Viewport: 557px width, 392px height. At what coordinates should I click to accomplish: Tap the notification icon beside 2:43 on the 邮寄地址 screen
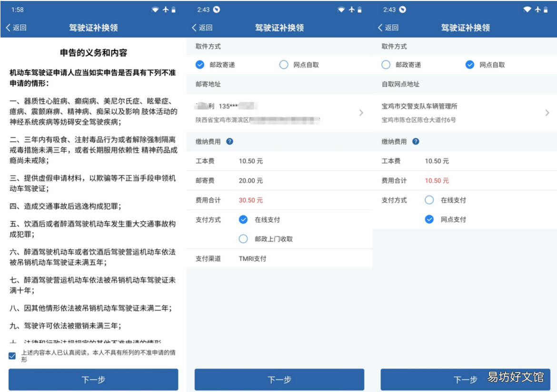tap(216, 10)
